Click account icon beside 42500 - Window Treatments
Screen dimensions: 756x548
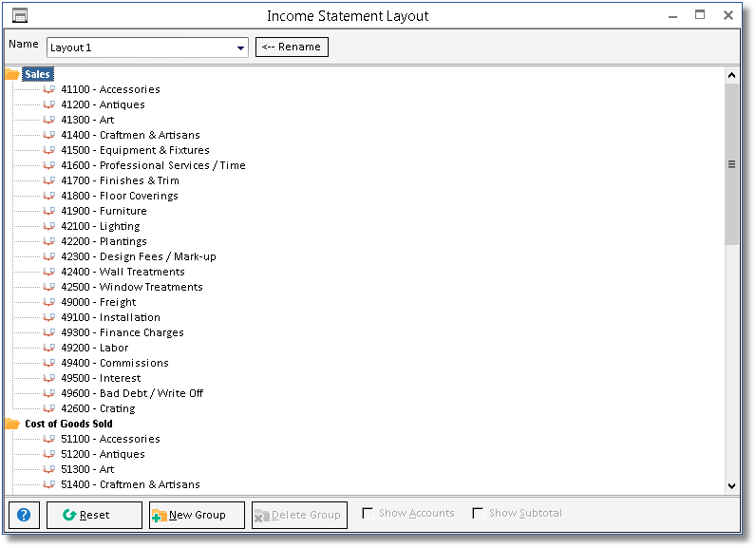pyautogui.click(x=48, y=287)
